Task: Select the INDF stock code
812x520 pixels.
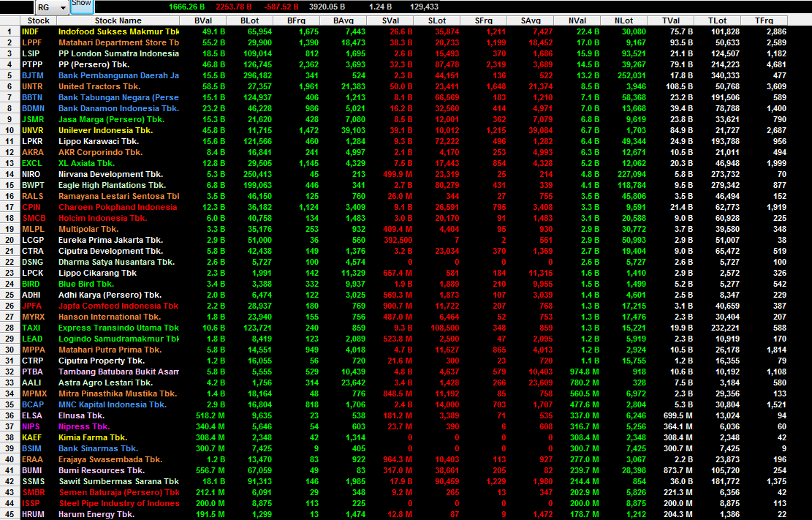Action: pyautogui.click(x=31, y=31)
